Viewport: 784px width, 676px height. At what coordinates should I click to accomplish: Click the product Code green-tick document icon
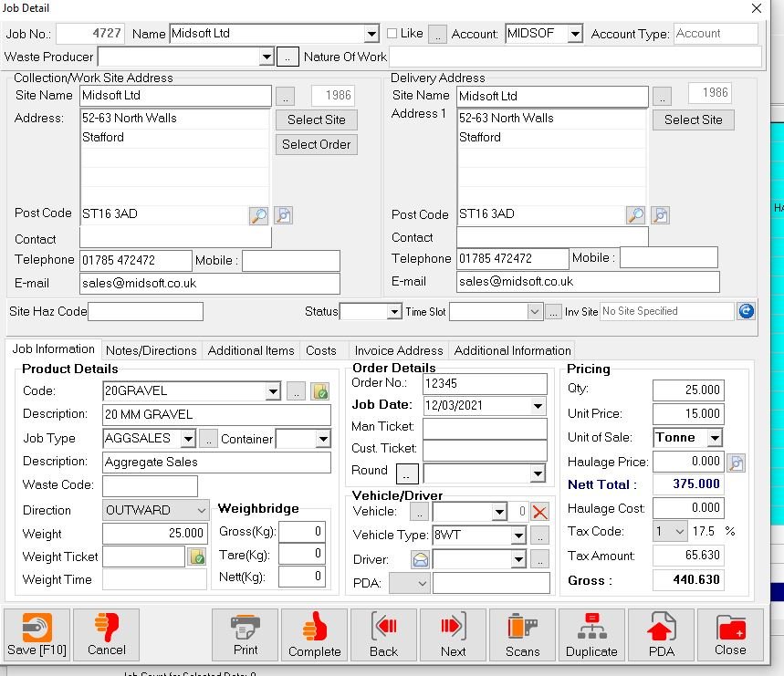point(320,390)
